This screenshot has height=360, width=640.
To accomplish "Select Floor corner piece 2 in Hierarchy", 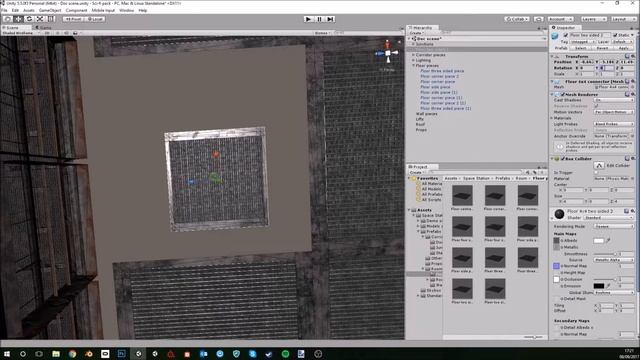I will pos(440,76).
